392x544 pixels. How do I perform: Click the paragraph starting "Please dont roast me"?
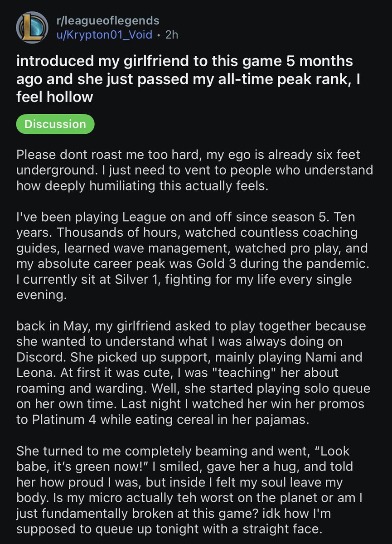(x=194, y=170)
